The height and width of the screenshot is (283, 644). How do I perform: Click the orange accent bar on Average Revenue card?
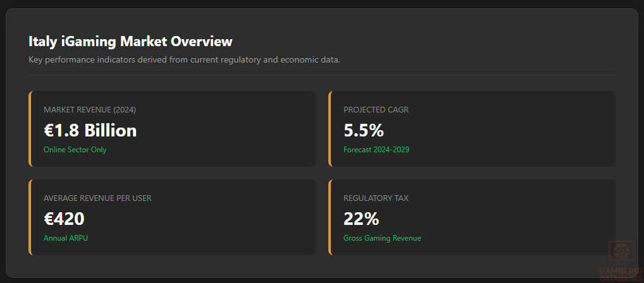coord(30,217)
